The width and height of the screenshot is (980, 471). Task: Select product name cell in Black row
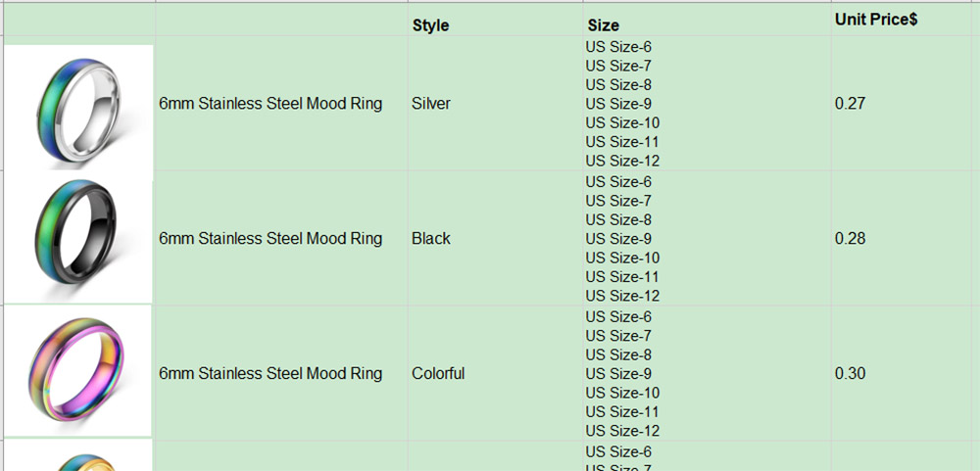tap(281, 238)
